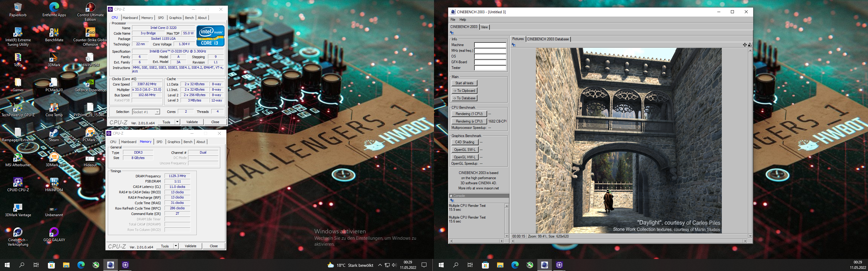This screenshot has height=271, width=868.
Task: Click -> To Clipboard button
Action: (x=464, y=91)
